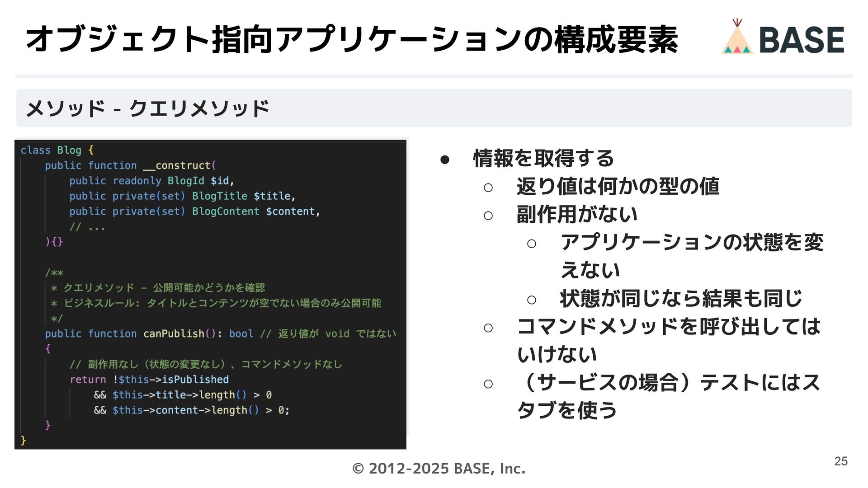Click code line class Blog {
The height and width of the screenshot is (488, 868).
click(x=57, y=150)
